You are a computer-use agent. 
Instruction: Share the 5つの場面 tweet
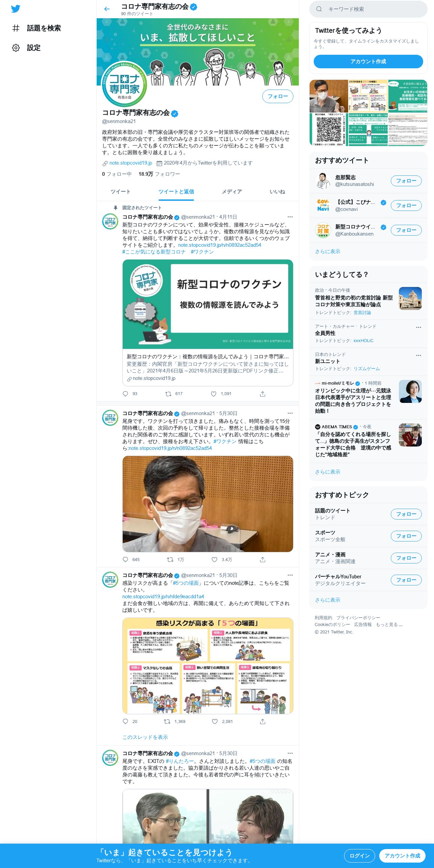point(263,722)
